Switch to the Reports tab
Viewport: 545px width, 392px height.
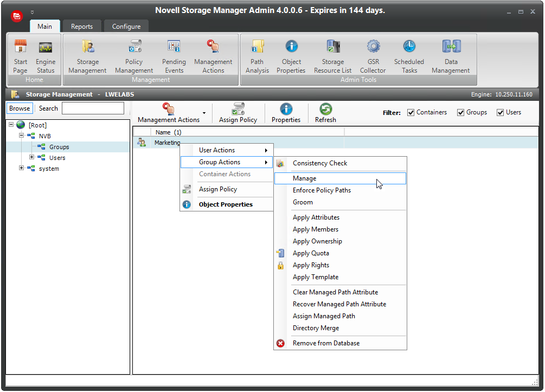[x=82, y=27]
